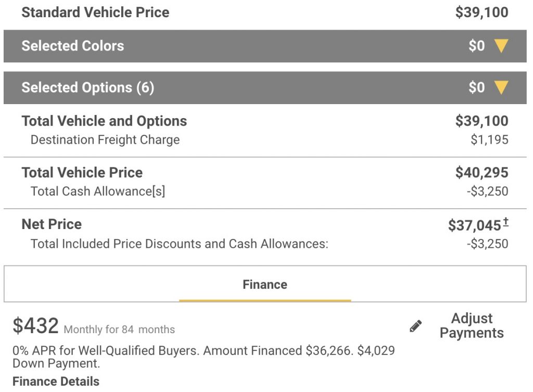The height and width of the screenshot is (392, 533).
Task: Click the $37,045 net price value
Action: click(x=475, y=226)
